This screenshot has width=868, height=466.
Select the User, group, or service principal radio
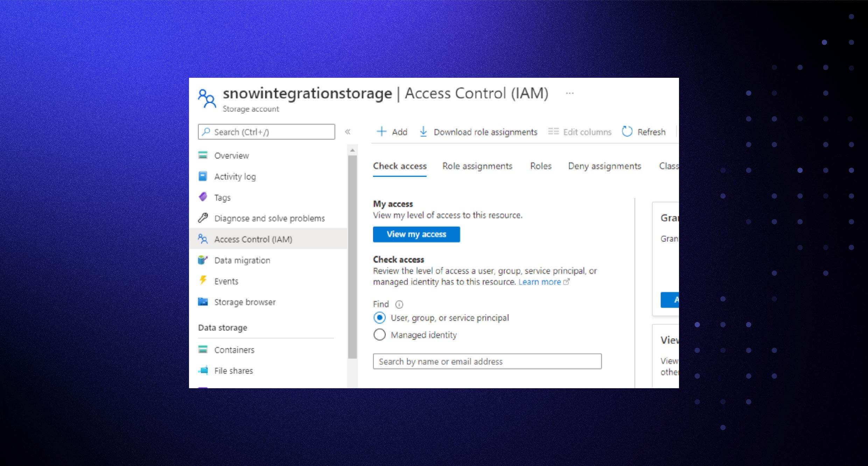(x=379, y=317)
